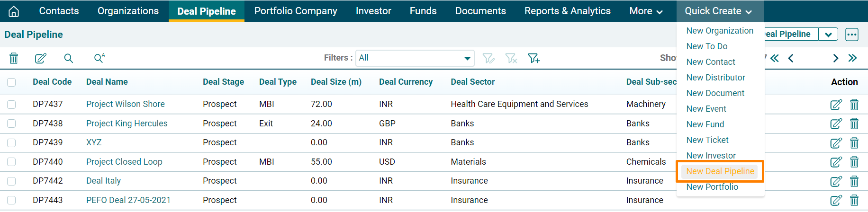Open the three-dots options button
Viewport: 868px width, 212px height.
[852, 35]
